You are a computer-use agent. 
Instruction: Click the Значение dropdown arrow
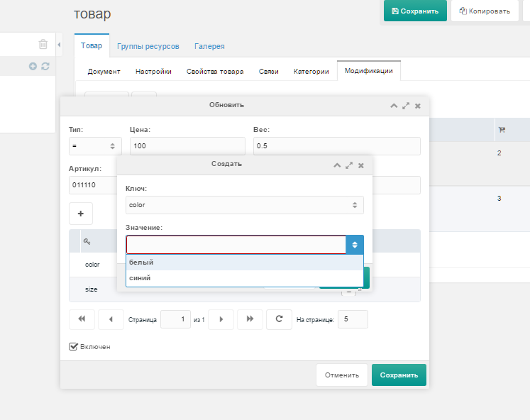coord(355,245)
